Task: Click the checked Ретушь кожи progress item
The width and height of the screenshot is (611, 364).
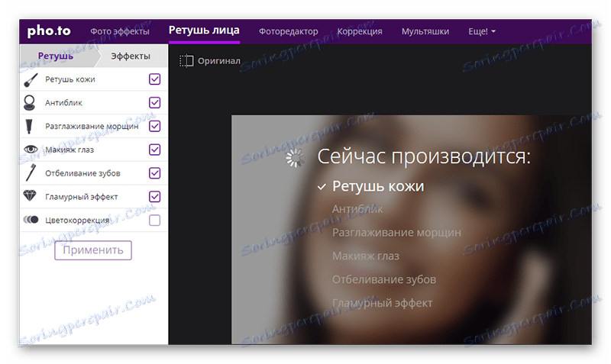Action: pyautogui.click(x=370, y=186)
